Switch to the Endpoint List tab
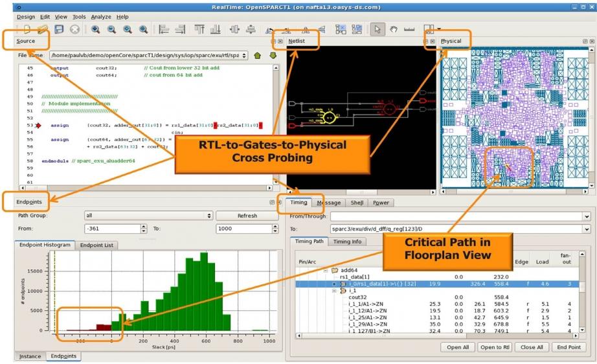 coord(96,245)
